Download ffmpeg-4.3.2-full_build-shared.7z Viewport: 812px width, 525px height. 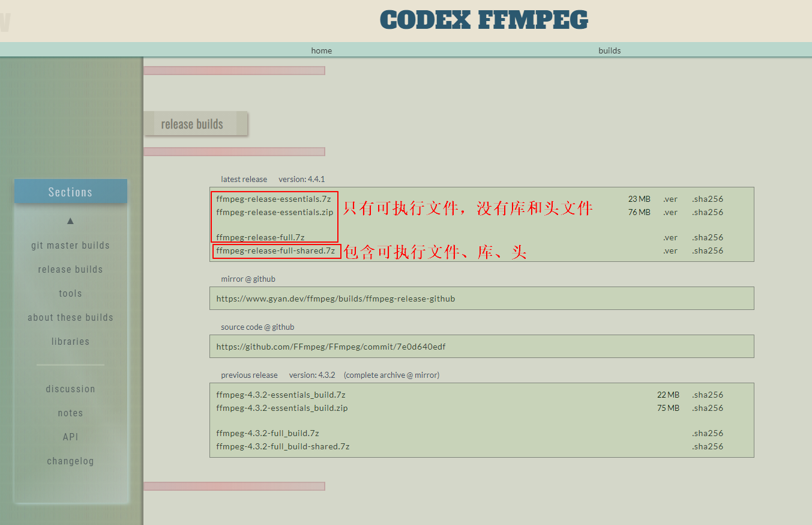coord(283,446)
